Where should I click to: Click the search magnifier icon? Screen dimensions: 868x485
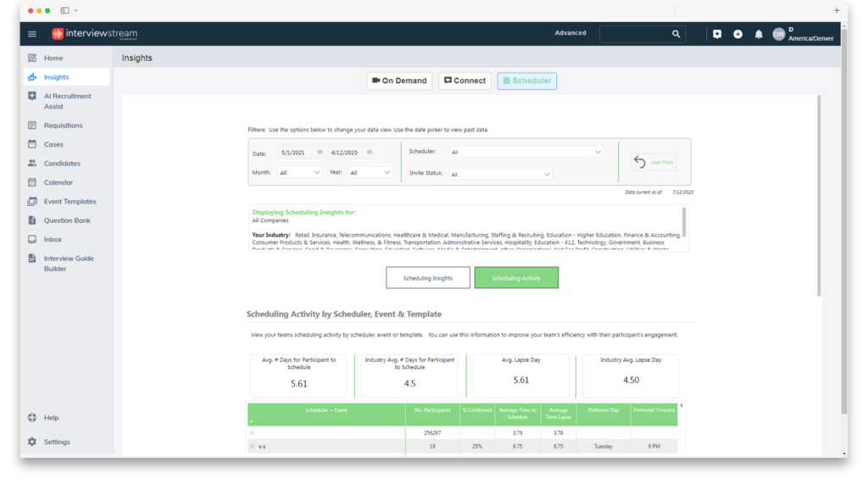(x=676, y=34)
